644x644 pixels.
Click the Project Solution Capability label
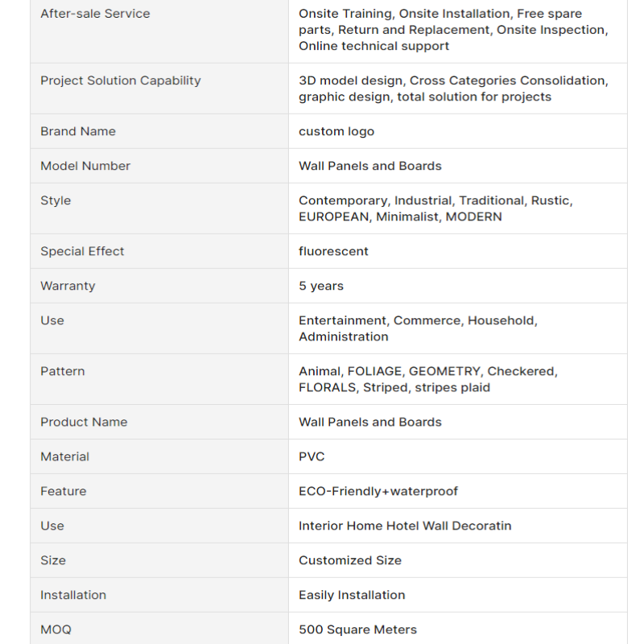(121, 80)
